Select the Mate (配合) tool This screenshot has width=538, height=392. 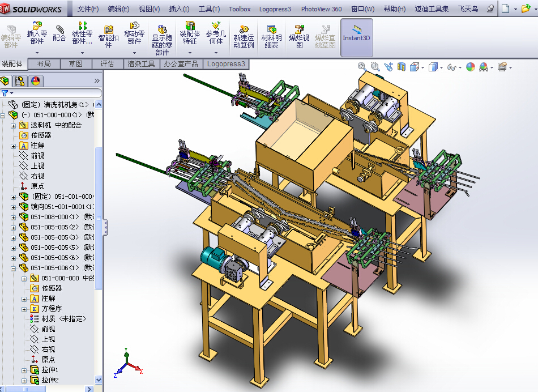click(x=59, y=33)
